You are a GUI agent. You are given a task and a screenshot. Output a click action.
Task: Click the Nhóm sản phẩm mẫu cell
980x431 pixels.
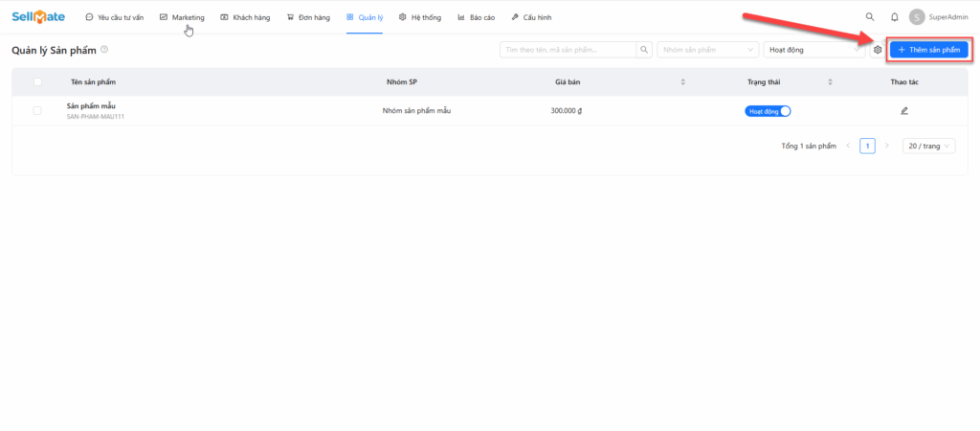(417, 111)
